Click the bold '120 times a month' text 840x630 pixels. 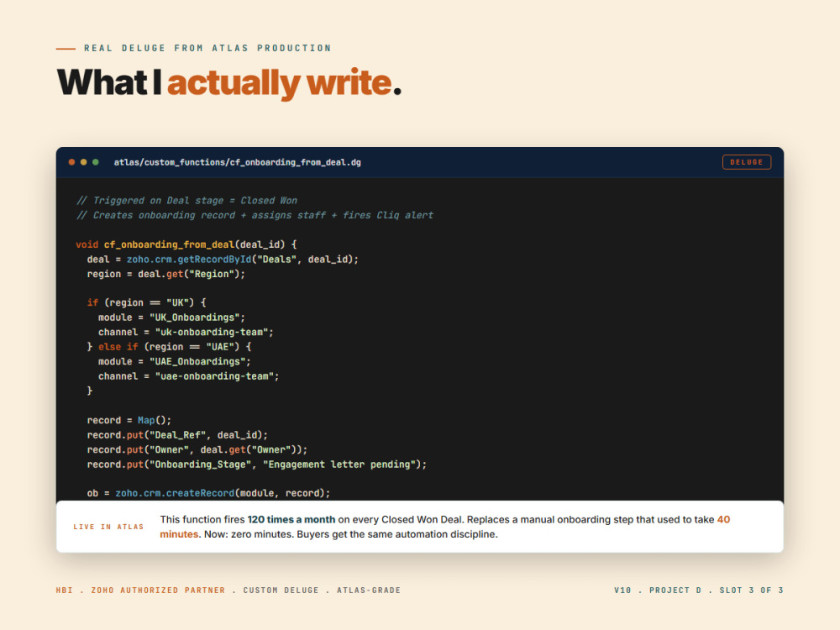point(291,520)
